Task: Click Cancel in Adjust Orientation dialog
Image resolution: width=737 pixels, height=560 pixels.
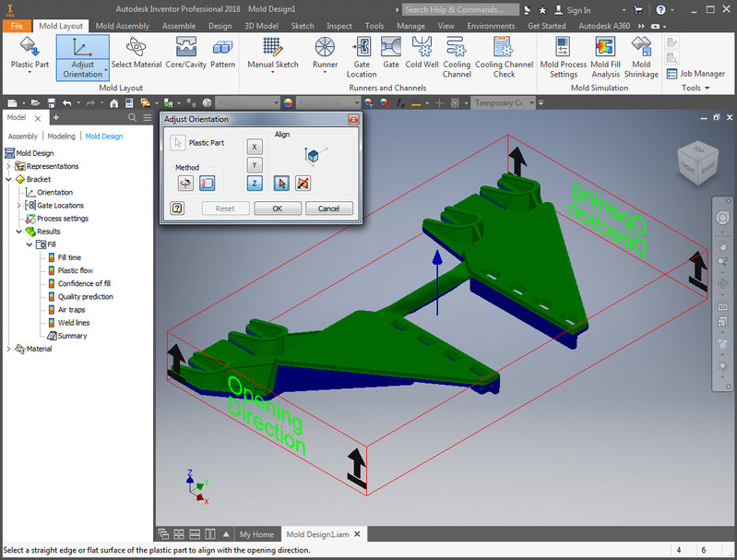Action: pos(328,209)
